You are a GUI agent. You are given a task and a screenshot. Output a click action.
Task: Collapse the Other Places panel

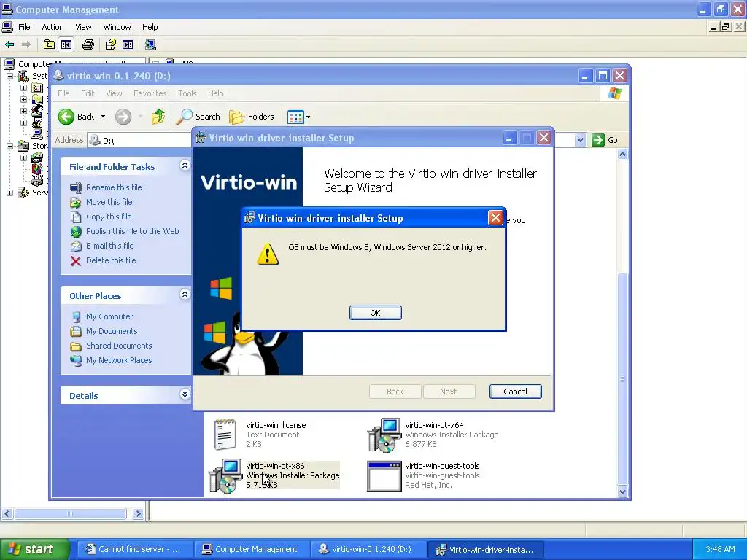pyautogui.click(x=185, y=295)
